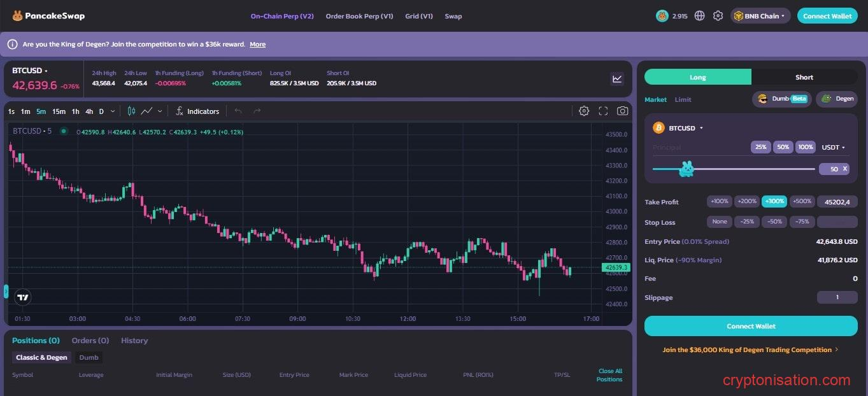Click the Slippage input field
868x396 pixels.
837,297
